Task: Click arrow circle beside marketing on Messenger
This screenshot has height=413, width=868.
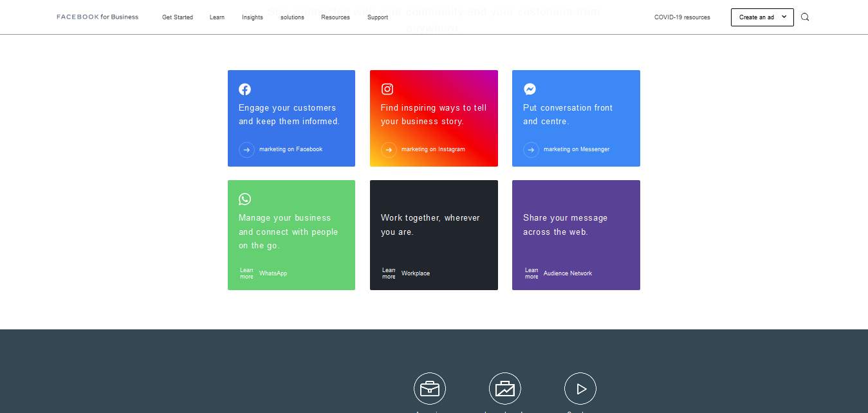Action: (531, 149)
